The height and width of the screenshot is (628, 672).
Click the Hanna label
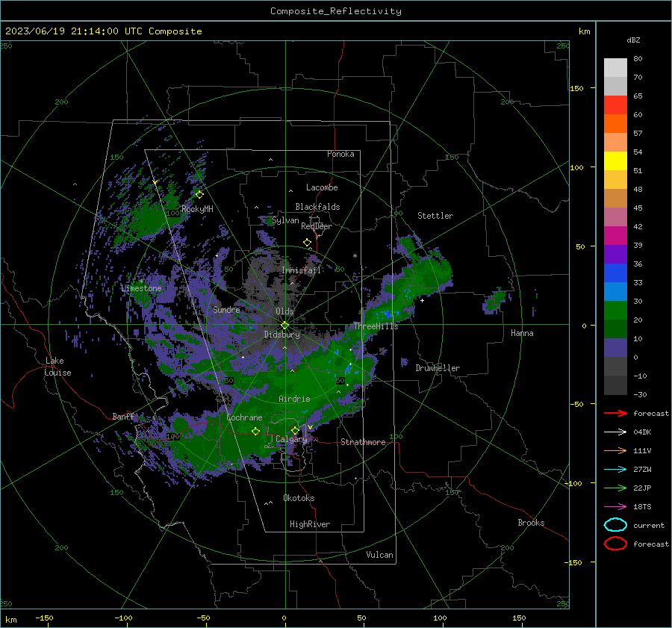(522, 333)
